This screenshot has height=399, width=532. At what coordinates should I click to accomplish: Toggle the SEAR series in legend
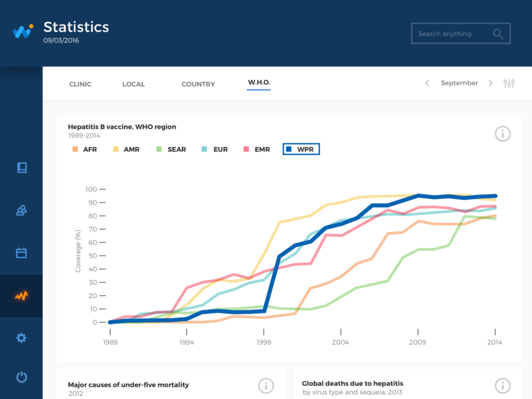[171, 149]
